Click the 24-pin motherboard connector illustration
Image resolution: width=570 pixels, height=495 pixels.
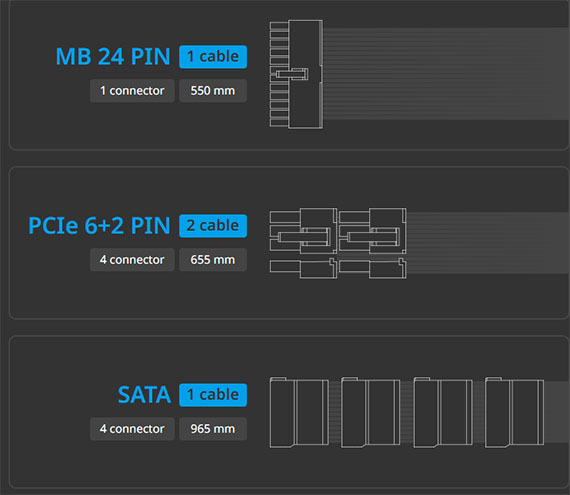point(296,74)
